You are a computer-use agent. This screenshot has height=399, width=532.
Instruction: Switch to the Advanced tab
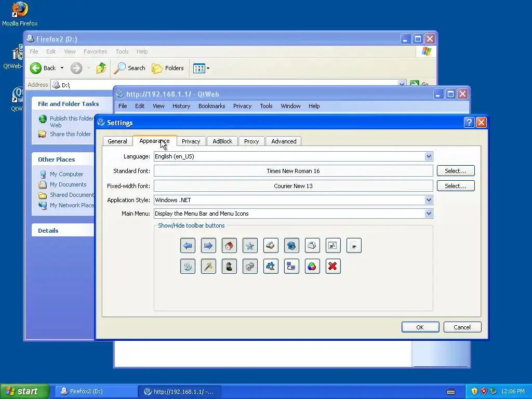click(284, 141)
